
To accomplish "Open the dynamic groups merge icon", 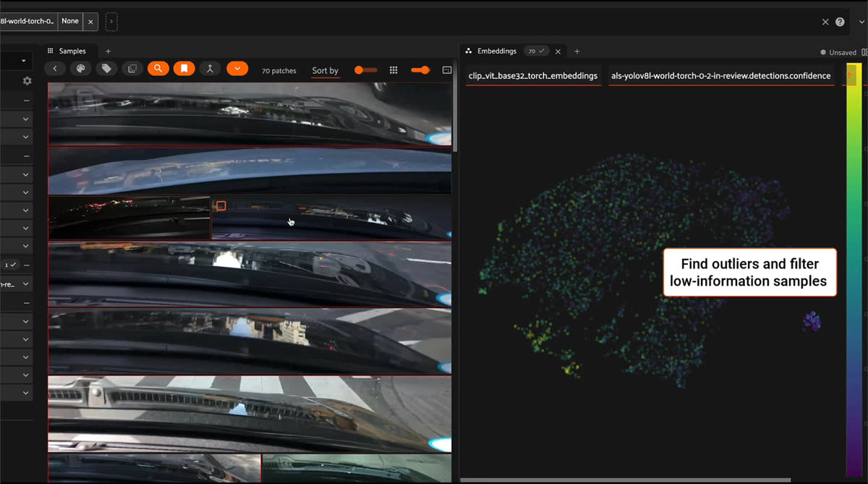I will (210, 69).
